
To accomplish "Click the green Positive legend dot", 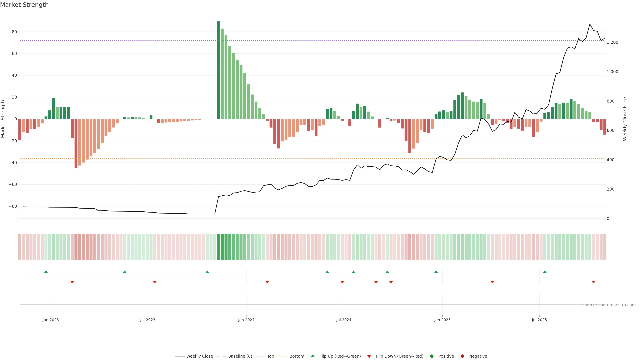I will pyautogui.click(x=432, y=356).
